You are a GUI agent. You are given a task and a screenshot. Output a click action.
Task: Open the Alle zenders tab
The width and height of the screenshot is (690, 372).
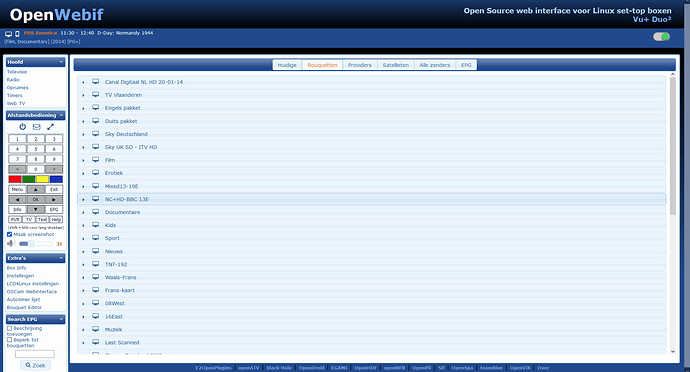pyautogui.click(x=434, y=65)
